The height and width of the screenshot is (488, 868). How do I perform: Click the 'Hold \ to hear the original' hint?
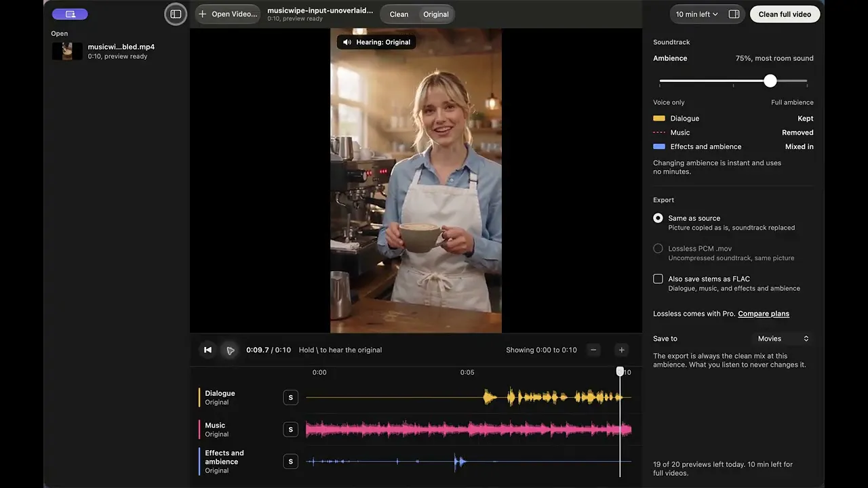[340, 350]
